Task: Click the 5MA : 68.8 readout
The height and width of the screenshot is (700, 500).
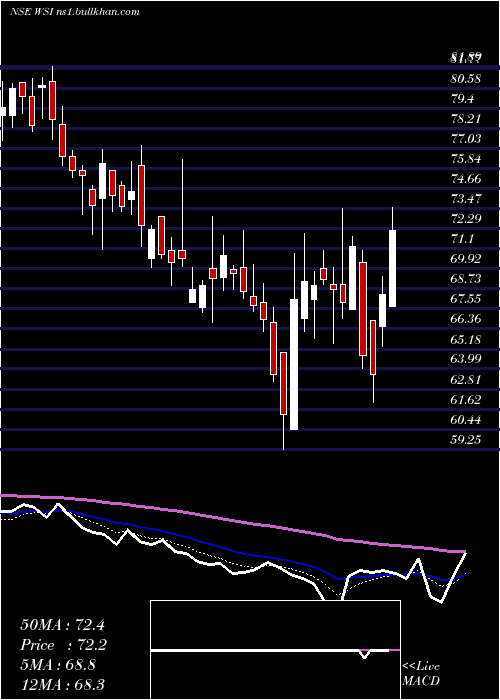Action: pyautogui.click(x=58, y=665)
